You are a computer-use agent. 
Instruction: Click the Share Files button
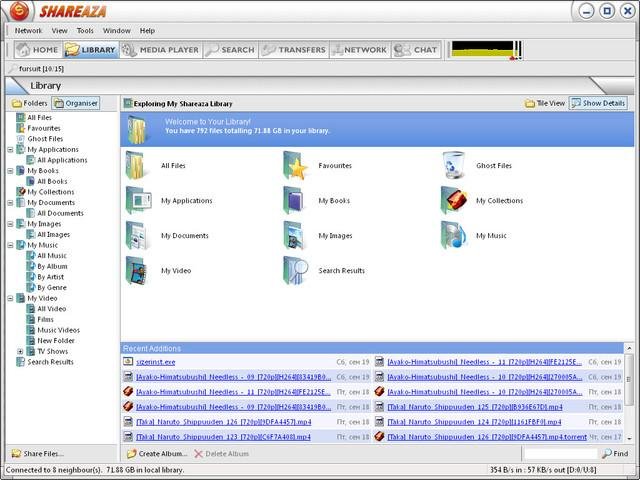tap(38, 454)
